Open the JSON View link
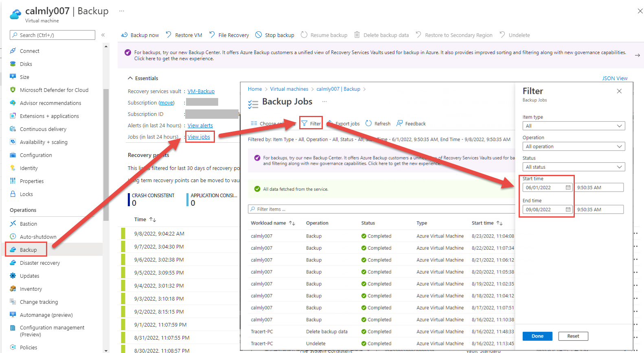Image resolution: width=644 pixels, height=353 pixels. pyautogui.click(x=615, y=78)
